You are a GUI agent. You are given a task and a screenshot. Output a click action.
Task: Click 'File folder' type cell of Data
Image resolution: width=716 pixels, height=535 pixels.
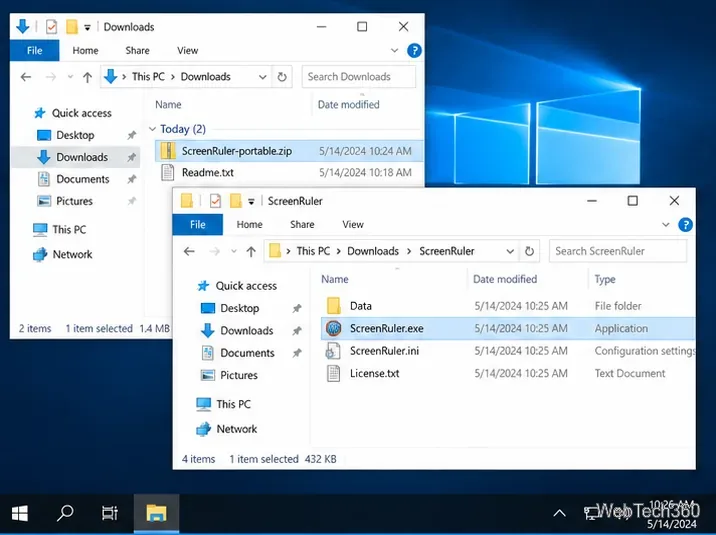tap(618, 306)
